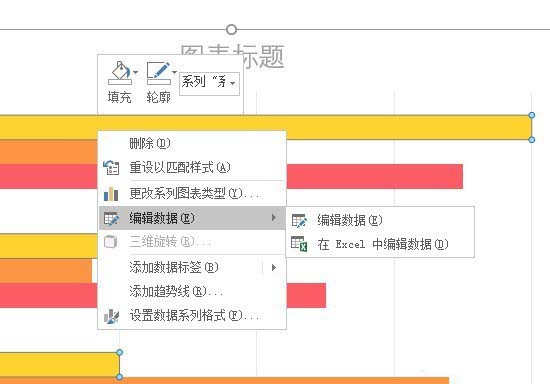Open the Outline dropdown arrow

174,72
